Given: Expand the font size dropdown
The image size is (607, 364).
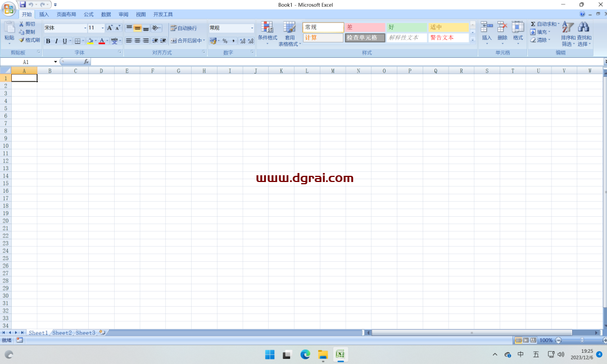Looking at the screenshot, I should click(x=102, y=28).
